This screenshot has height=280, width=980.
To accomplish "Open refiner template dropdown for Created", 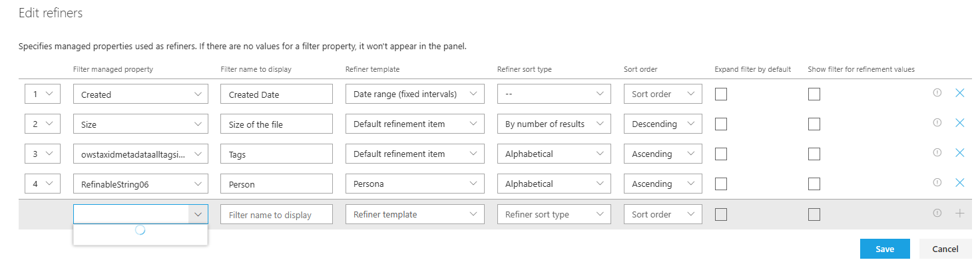I will [415, 94].
